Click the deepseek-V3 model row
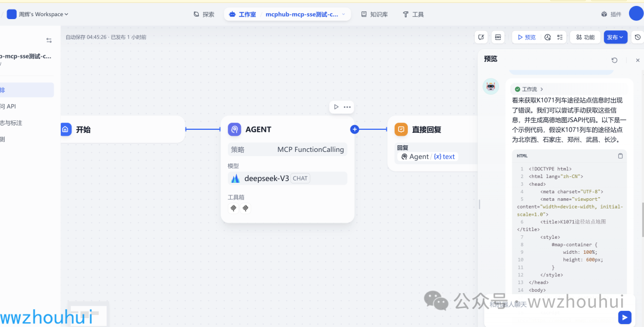 287,179
